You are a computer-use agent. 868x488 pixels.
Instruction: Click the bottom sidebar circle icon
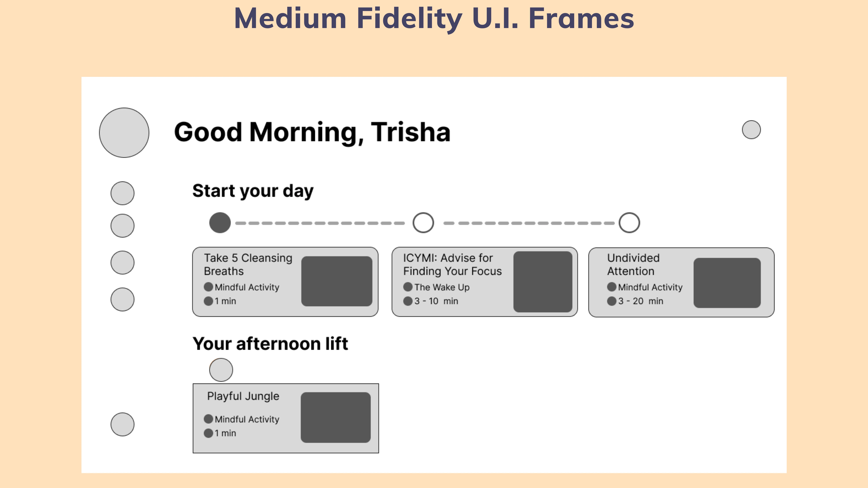pyautogui.click(x=122, y=424)
